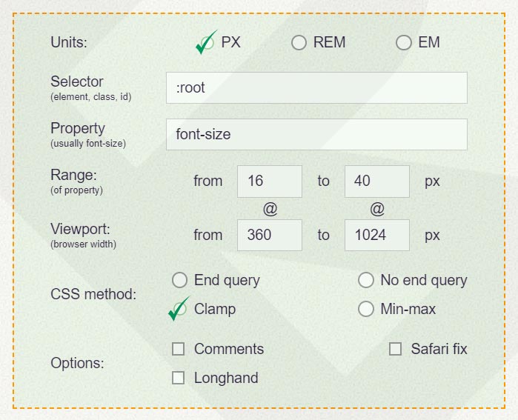This screenshot has width=518, height=420.
Task: Click the (of property) hint text
Action: click(76, 190)
